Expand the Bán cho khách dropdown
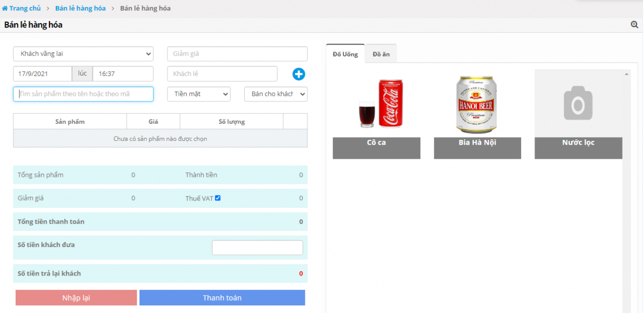This screenshot has height=313, width=644. coord(276,94)
